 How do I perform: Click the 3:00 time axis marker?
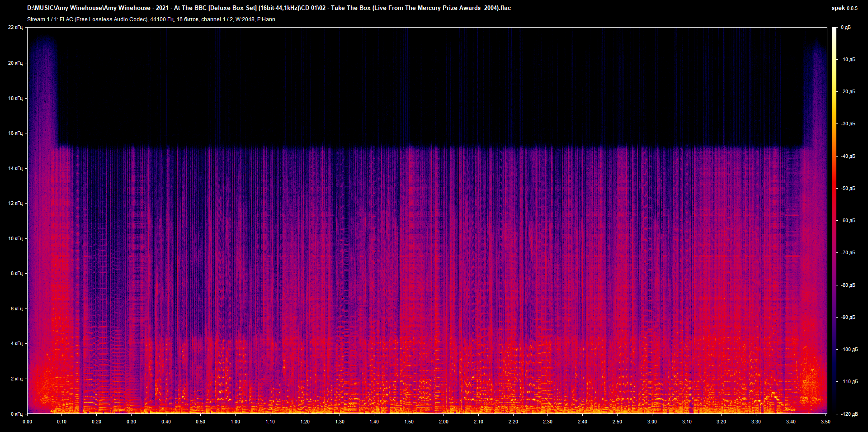pyautogui.click(x=652, y=422)
